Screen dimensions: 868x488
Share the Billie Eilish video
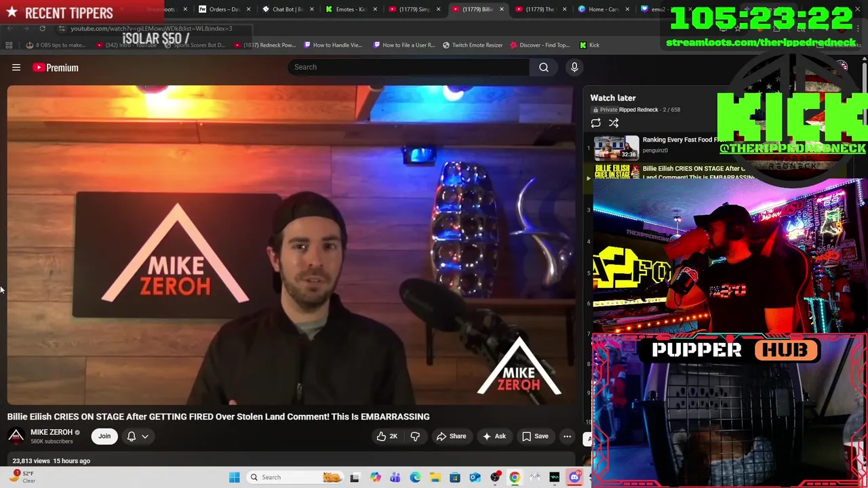point(451,436)
